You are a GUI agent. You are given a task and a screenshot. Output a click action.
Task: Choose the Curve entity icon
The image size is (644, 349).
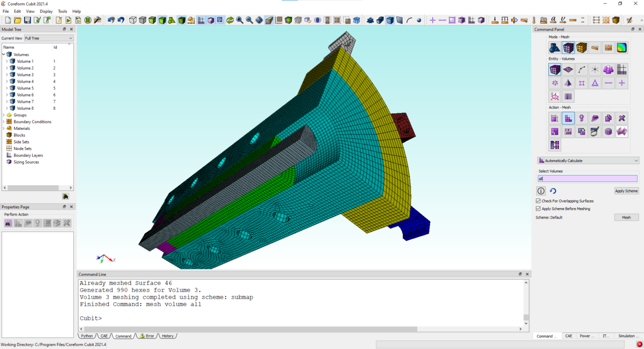pos(582,69)
